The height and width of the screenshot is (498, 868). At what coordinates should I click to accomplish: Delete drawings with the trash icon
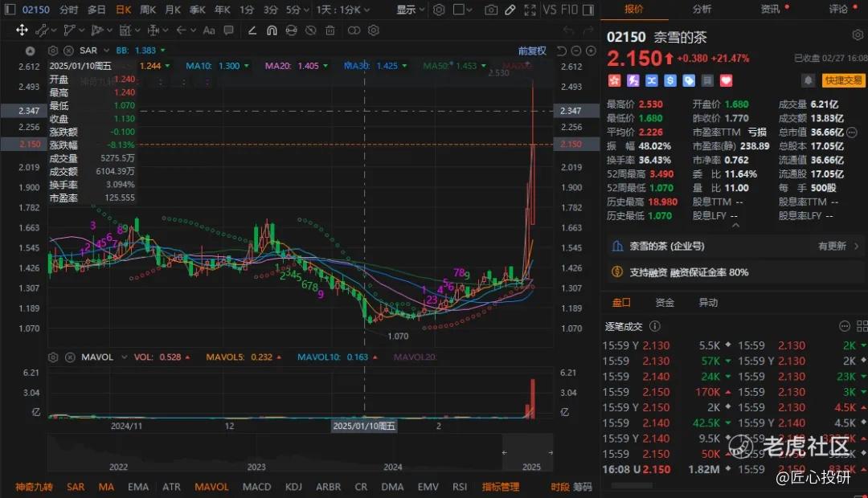click(x=330, y=31)
